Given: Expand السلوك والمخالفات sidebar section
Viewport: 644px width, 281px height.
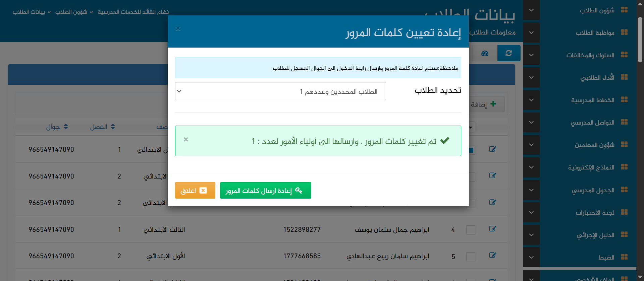Looking at the screenshot, I should 531,55.
